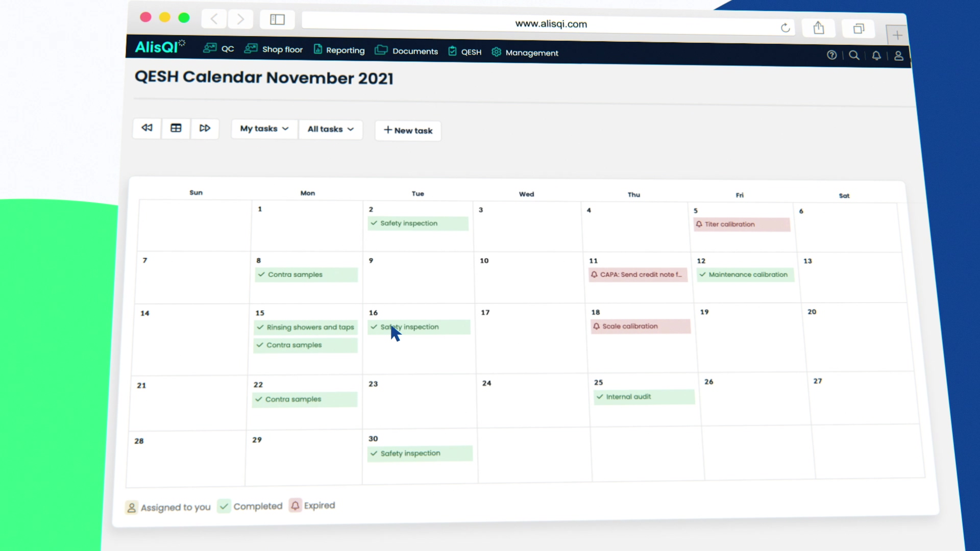Select the QESH menu item

471,52
